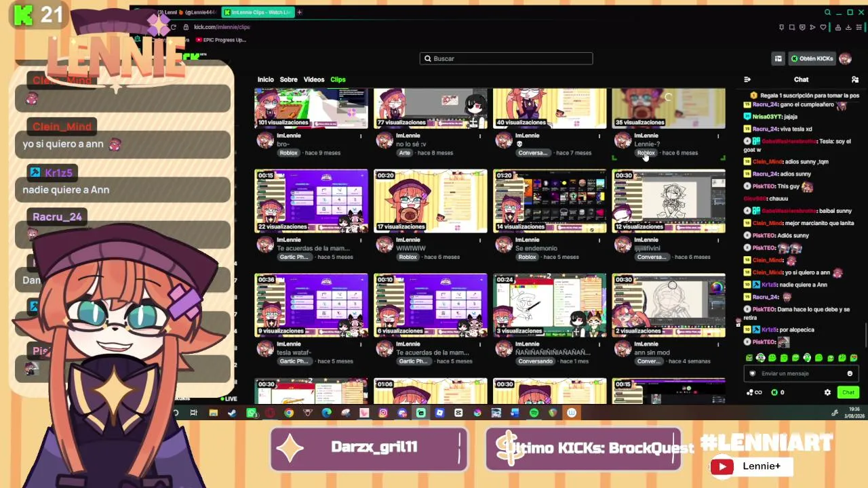Open options menu for clip 'Lennie-?'
This screenshot has height=488, width=868.
718,136
